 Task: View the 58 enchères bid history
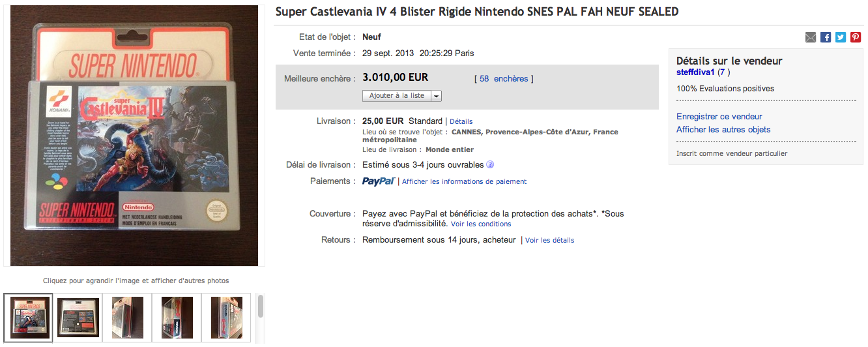(504, 79)
